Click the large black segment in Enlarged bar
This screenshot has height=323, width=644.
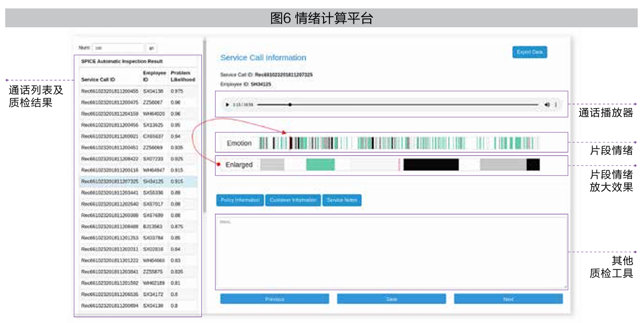click(431, 165)
